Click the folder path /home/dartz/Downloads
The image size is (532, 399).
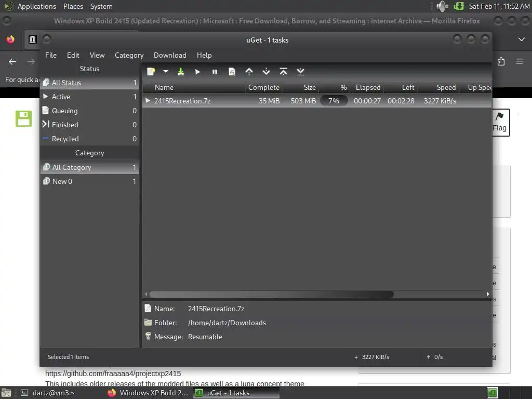pos(227,323)
